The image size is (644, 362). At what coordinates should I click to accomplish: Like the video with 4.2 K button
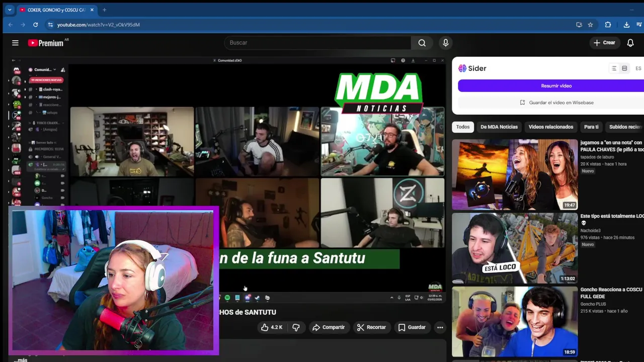[x=272, y=327]
